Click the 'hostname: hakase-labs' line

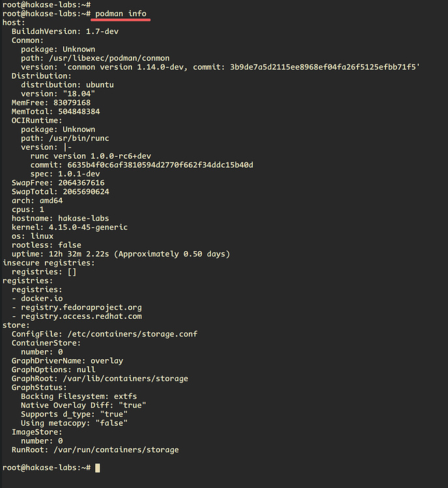pyautogui.click(x=61, y=219)
